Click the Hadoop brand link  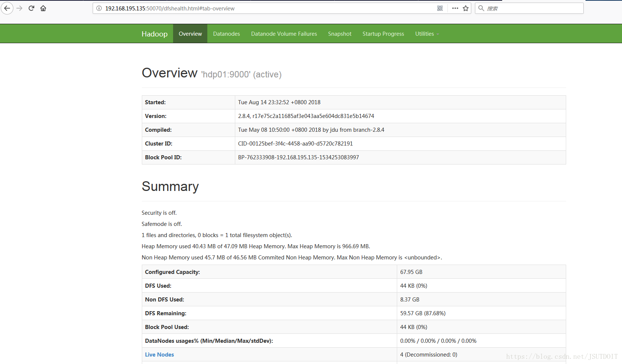(154, 34)
